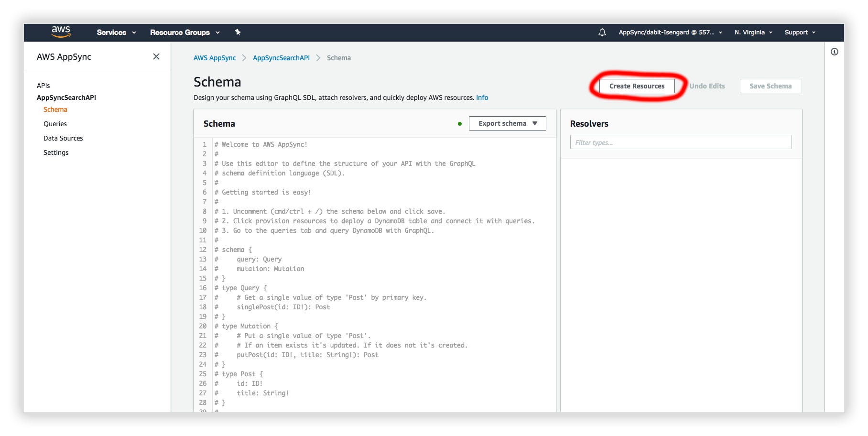The height and width of the screenshot is (436, 868).
Task: Open the info panel on the right edge
Action: click(x=835, y=51)
